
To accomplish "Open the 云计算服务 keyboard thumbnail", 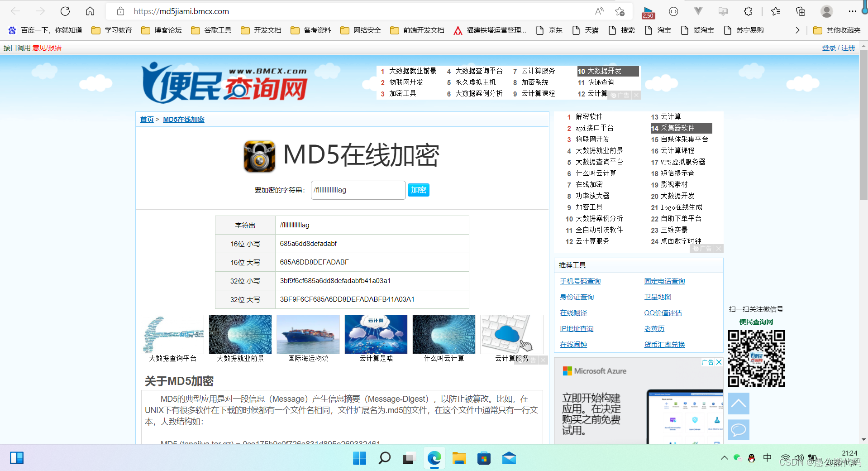I will (512, 334).
